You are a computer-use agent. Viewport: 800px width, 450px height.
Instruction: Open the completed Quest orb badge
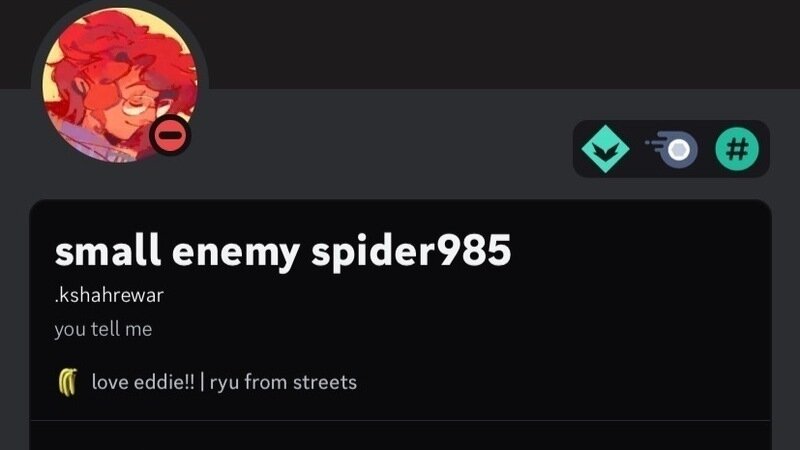point(671,149)
